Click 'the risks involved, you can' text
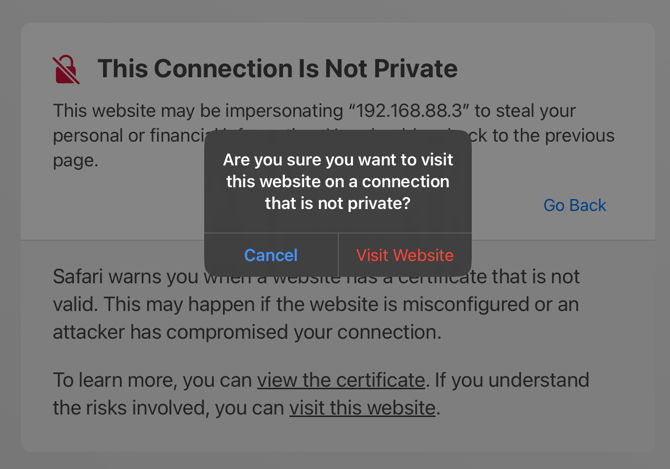 [x=168, y=407]
